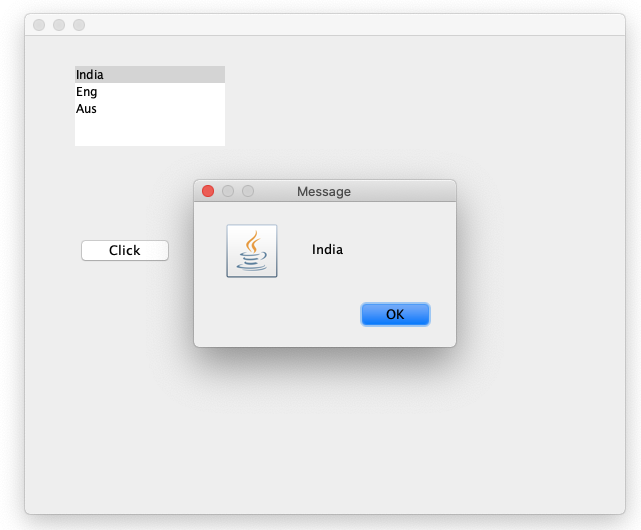Click blank dialog area left of OK

tap(278, 314)
